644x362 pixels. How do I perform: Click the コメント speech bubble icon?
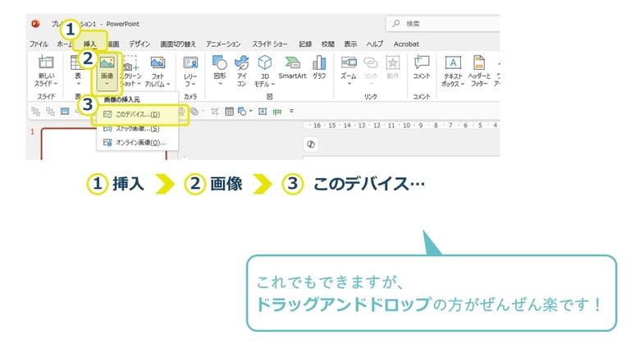[x=422, y=62]
